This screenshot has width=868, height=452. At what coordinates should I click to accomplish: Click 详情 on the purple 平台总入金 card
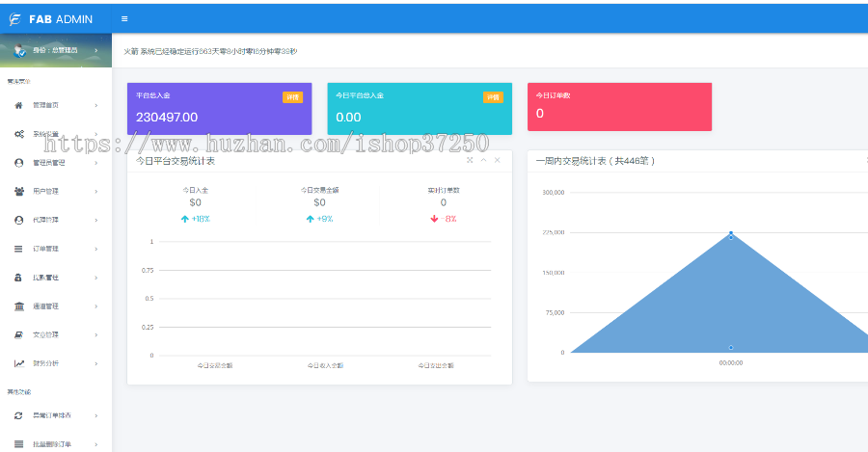tap(292, 97)
